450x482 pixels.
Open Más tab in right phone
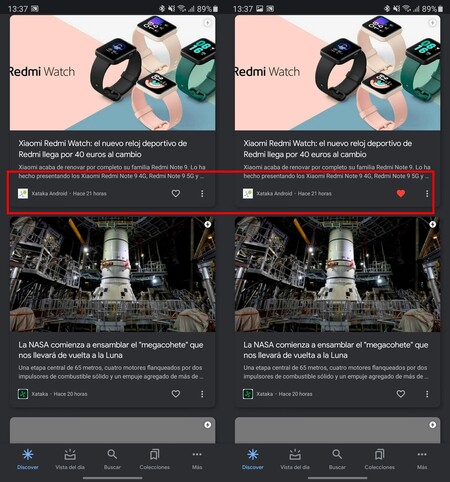[x=422, y=459]
